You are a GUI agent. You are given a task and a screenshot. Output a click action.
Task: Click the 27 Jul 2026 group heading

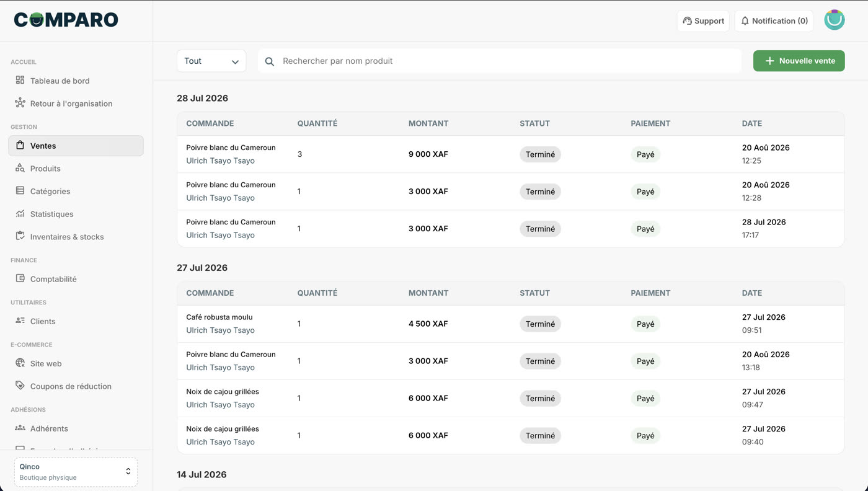coord(202,268)
